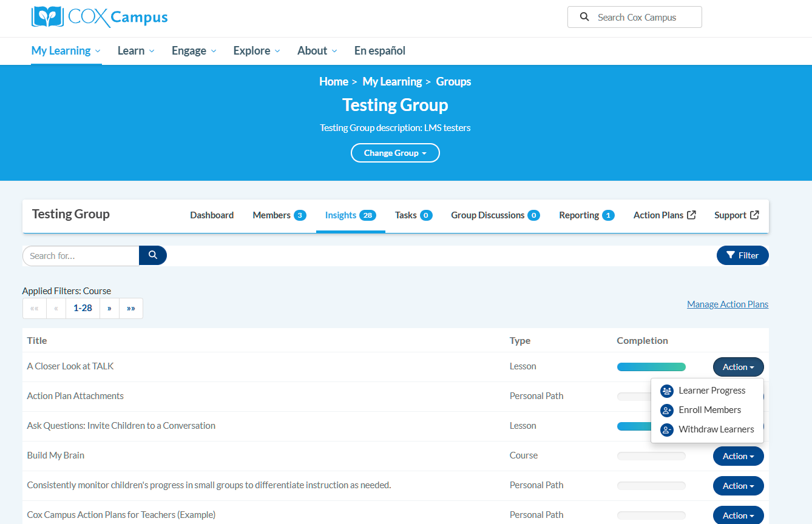
Task: Click Members count badge 3
Action: (300, 215)
